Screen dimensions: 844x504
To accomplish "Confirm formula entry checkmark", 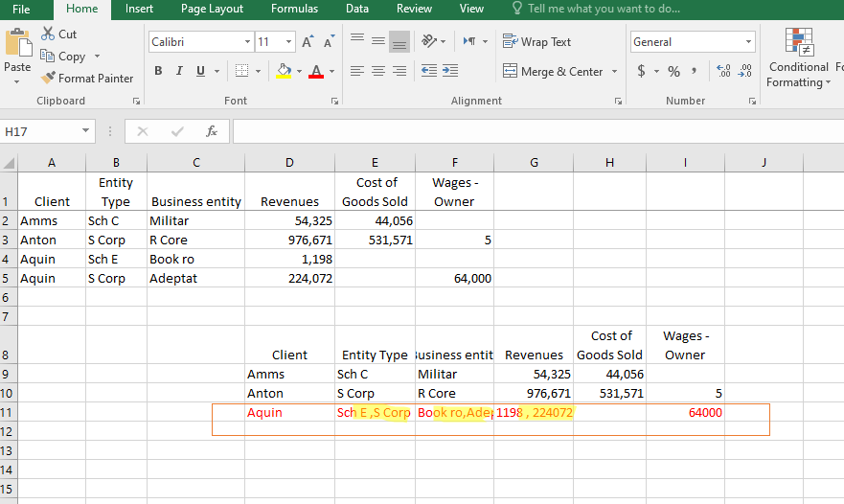I will point(177,131).
